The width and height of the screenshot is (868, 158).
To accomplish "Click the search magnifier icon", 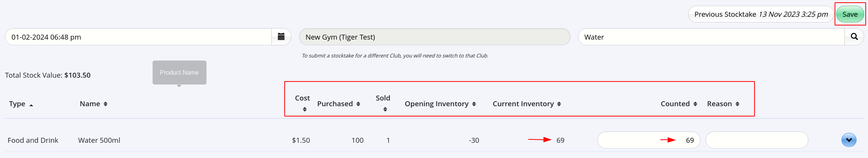I will click(854, 37).
